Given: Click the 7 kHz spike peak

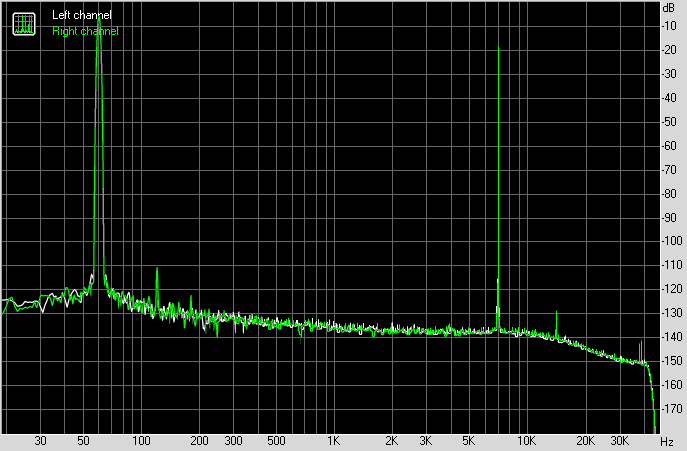Looking at the screenshot, I should [x=499, y=47].
